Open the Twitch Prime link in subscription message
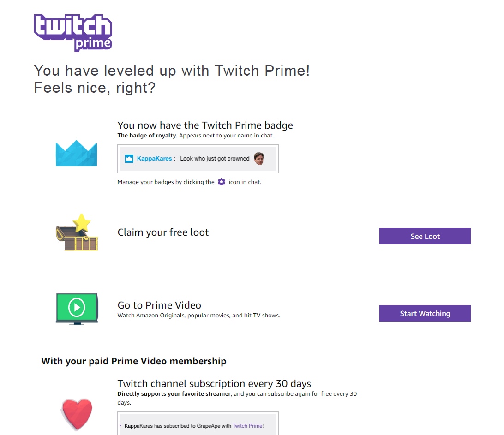The image size is (504, 435). pyautogui.click(x=247, y=426)
